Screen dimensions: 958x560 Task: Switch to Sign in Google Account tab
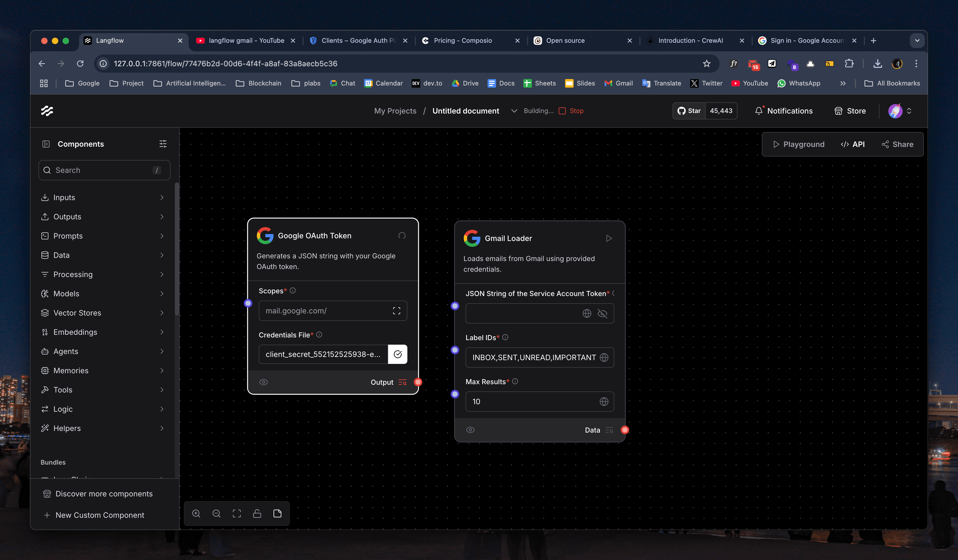(x=808, y=41)
